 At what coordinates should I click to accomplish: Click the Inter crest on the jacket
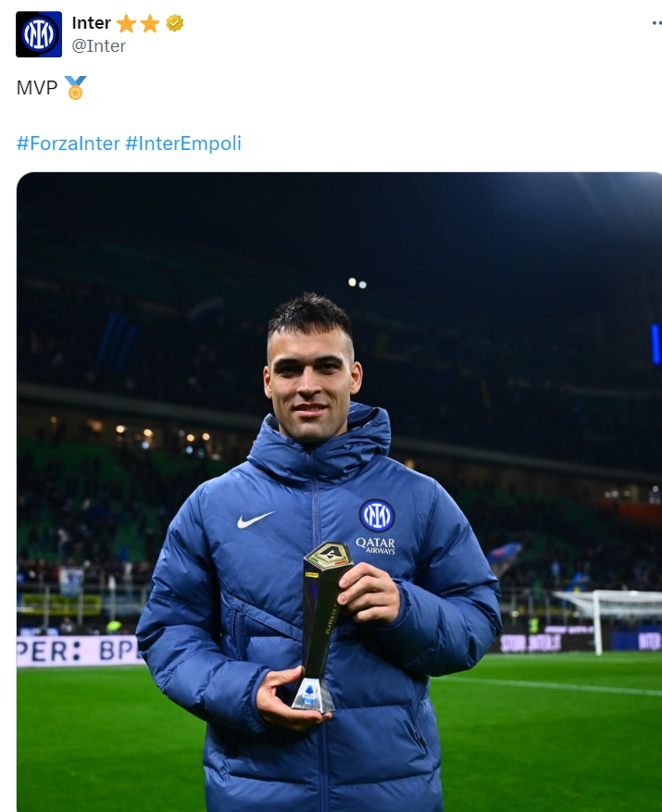click(377, 515)
